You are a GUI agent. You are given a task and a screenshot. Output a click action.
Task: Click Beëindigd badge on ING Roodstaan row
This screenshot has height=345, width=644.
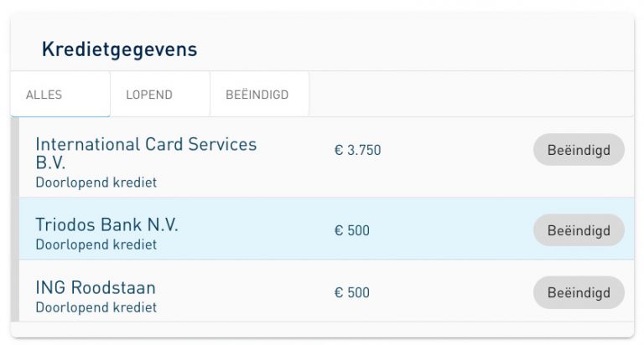(x=579, y=292)
